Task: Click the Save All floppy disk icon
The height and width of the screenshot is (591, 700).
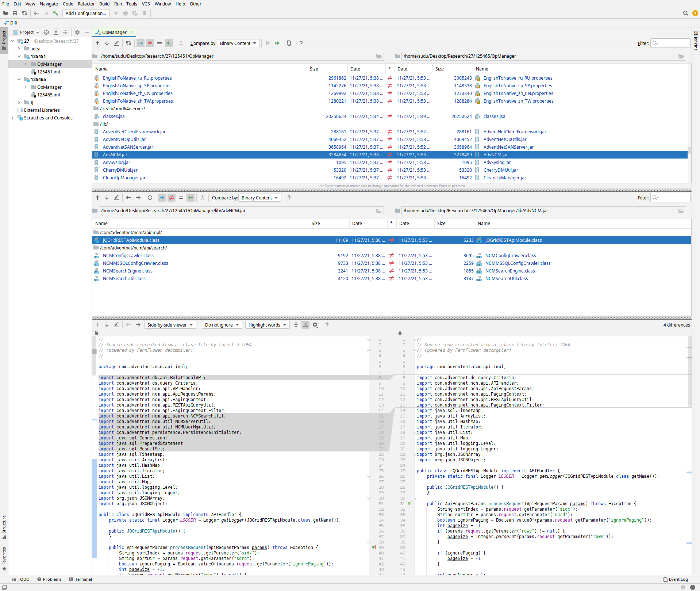Action: (x=15, y=13)
